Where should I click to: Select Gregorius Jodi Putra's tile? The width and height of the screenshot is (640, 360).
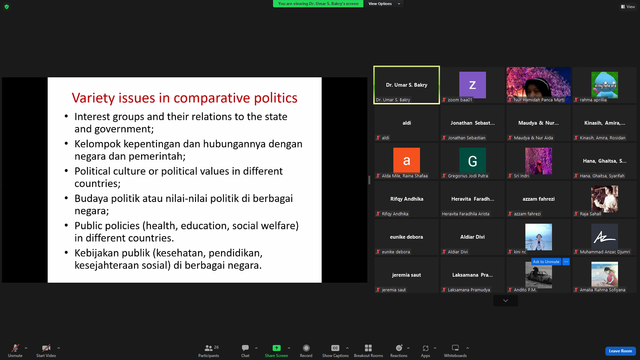pyautogui.click(x=472, y=161)
